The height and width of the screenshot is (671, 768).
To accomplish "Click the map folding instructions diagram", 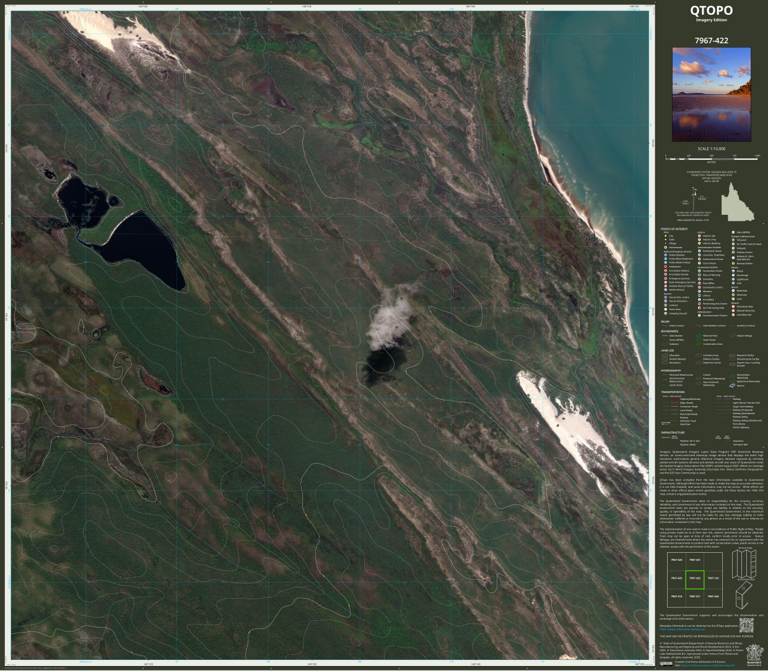I will click(x=744, y=564).
